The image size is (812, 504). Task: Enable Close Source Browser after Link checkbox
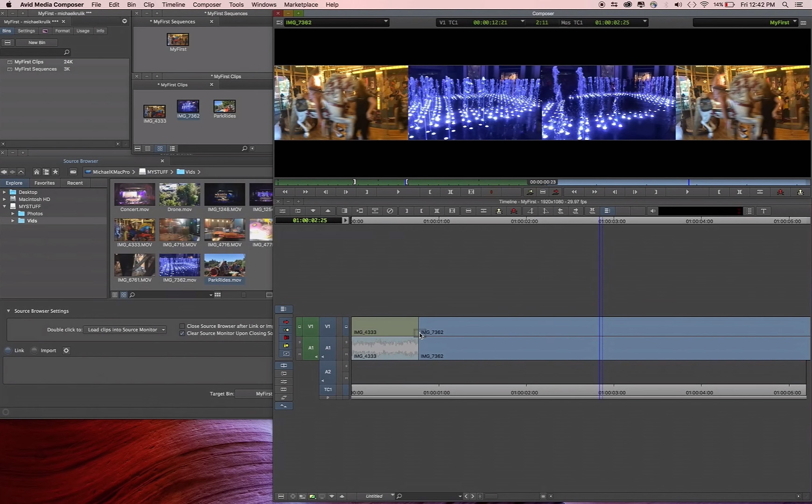click(182, 326)
